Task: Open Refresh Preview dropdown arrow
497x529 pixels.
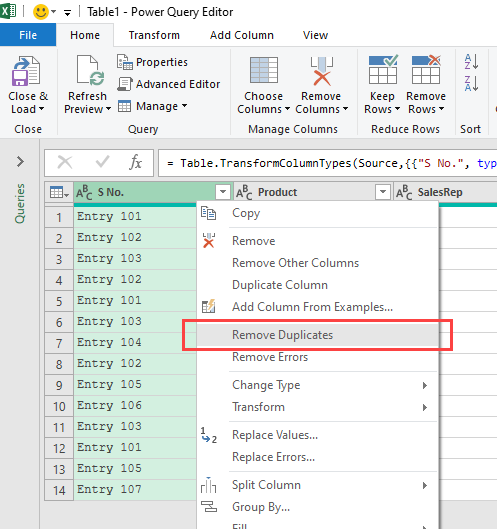Action: pos(108,109)
